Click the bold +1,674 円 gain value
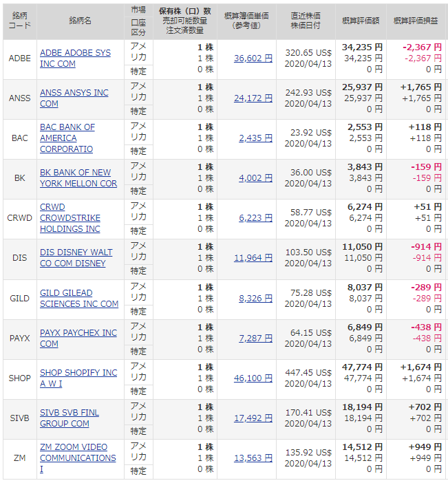Viewport: 448px width, 483px height. [421, 367]
